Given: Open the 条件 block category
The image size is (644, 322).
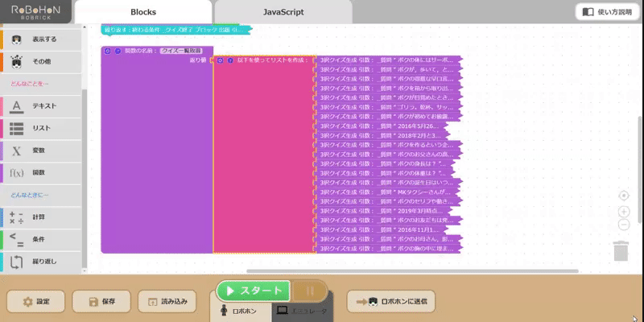Looking at the screenshot, I should (x=41, y=239).
